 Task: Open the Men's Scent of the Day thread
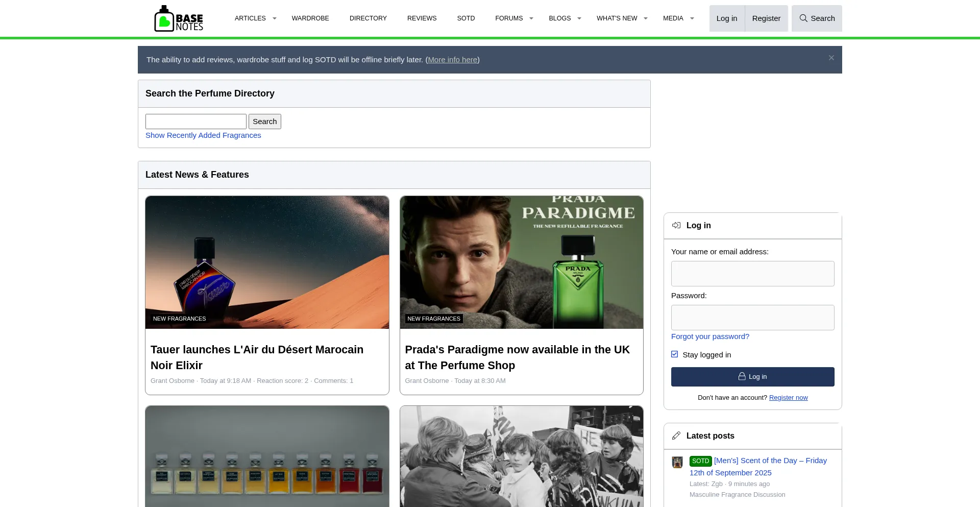click(x=758, y=467)
